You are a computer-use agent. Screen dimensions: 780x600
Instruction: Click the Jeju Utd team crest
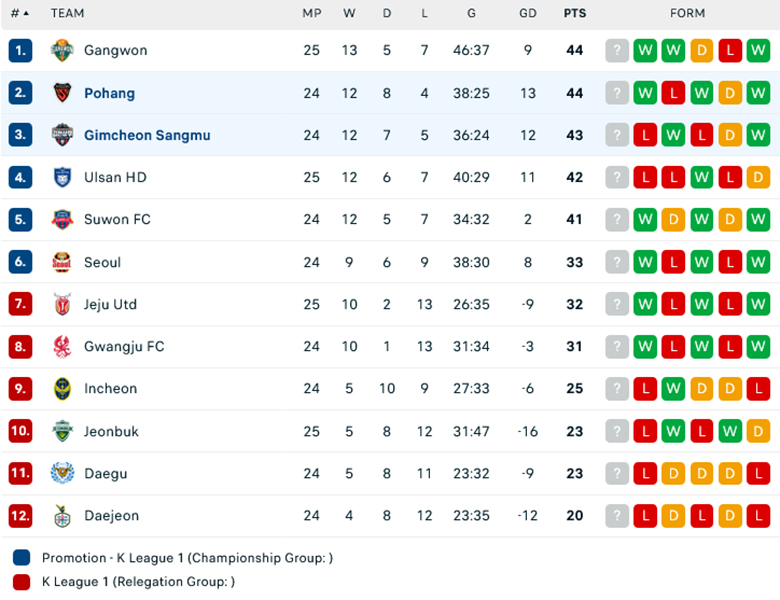tap(62, 305)
